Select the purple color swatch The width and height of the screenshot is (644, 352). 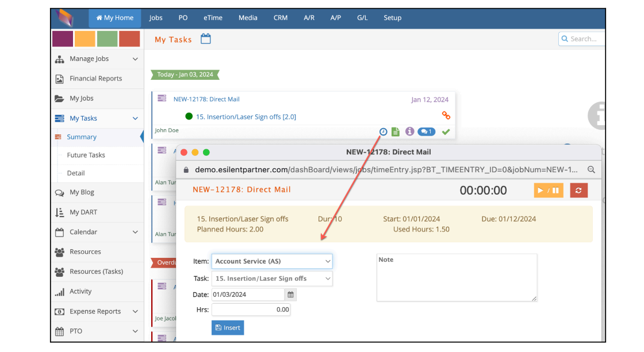63,38
